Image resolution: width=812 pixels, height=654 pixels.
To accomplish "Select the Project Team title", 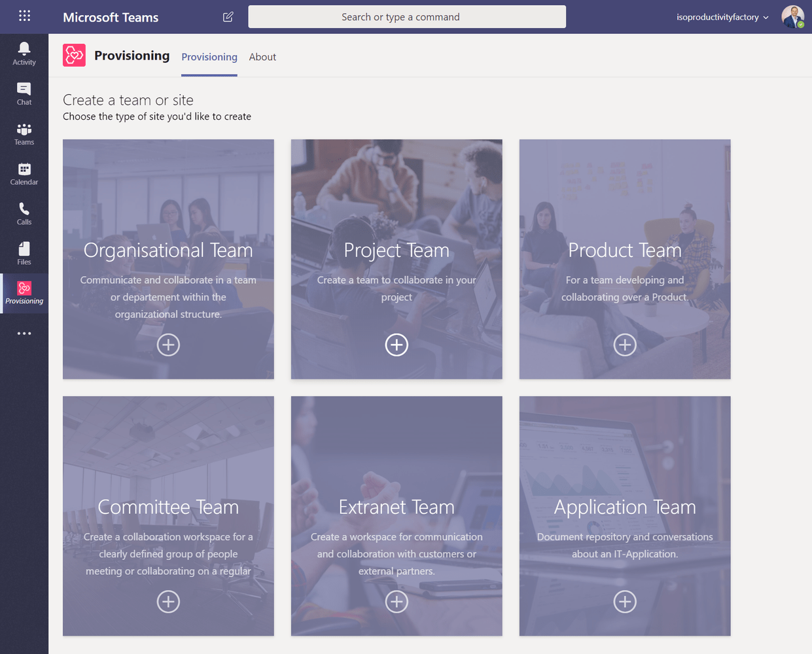I will (397, 250).
